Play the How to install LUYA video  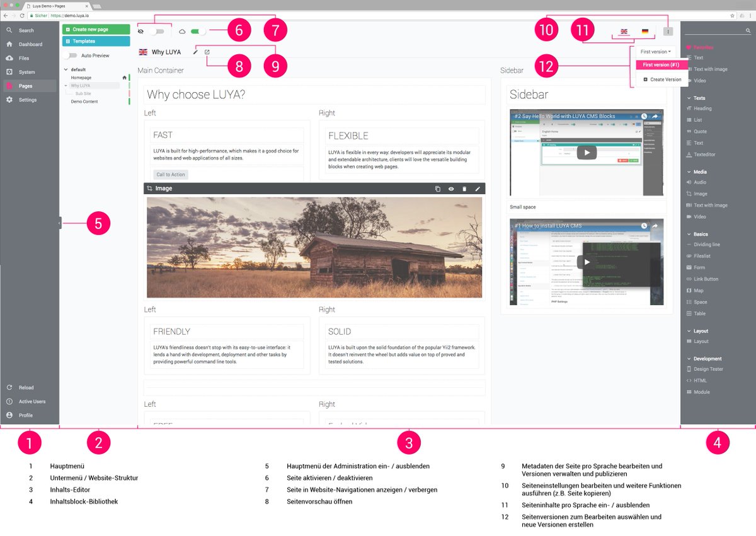(587, 262)
